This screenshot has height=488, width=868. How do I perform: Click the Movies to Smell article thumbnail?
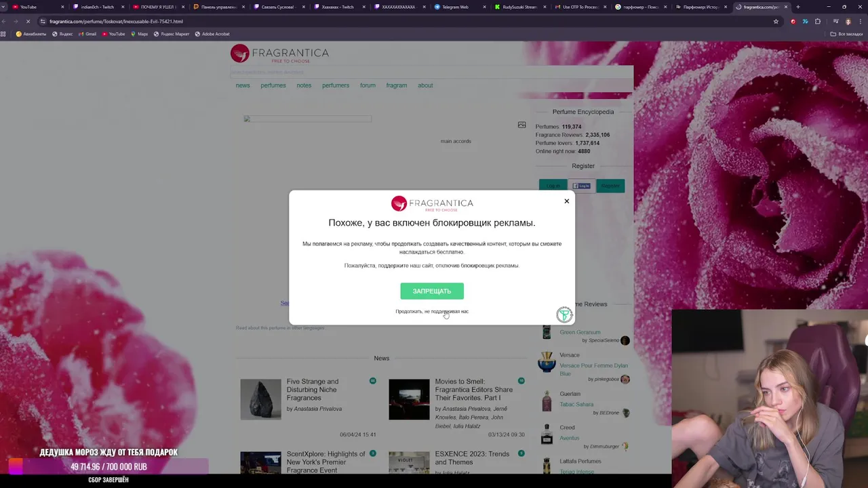pyautogui.click(x=409, y=399)
